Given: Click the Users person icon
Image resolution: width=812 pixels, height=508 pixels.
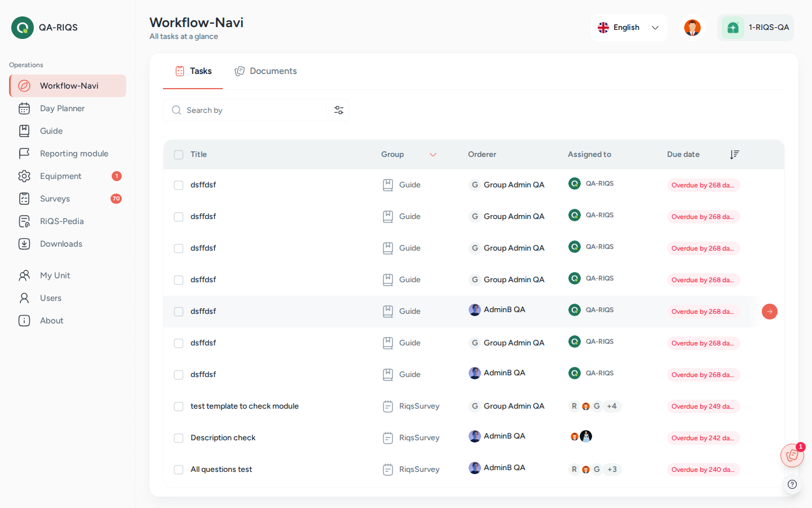Looking at the screenshot, I should click(x=24, y=298).
